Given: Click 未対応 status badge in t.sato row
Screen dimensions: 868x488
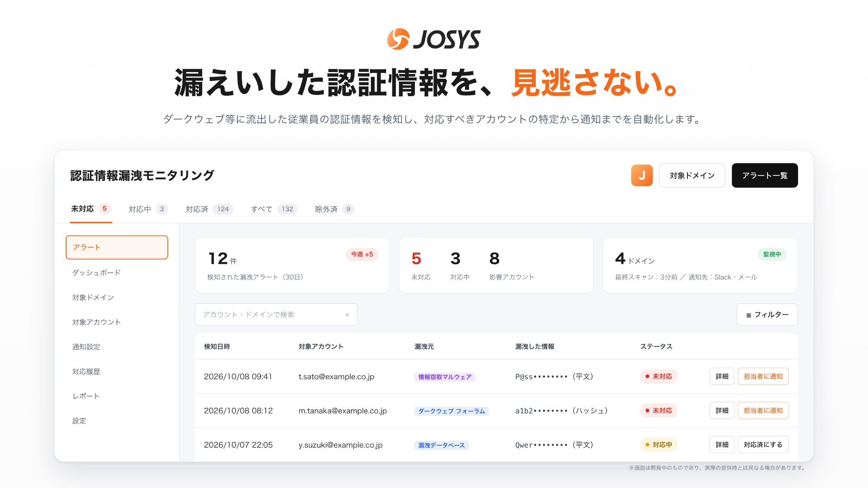Looking at the screenshot, I should coord(659,377).
